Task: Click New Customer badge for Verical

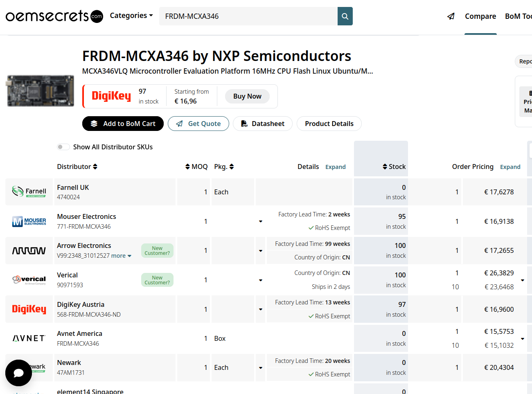Action: tap(157, 280)
